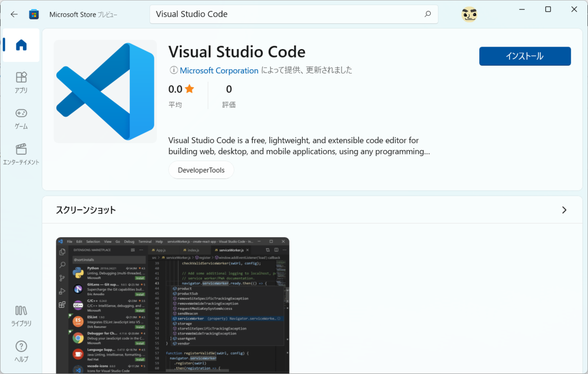The image size is (588, 374).
Task: Click the スクリーンショット heading
Action: 86,210
